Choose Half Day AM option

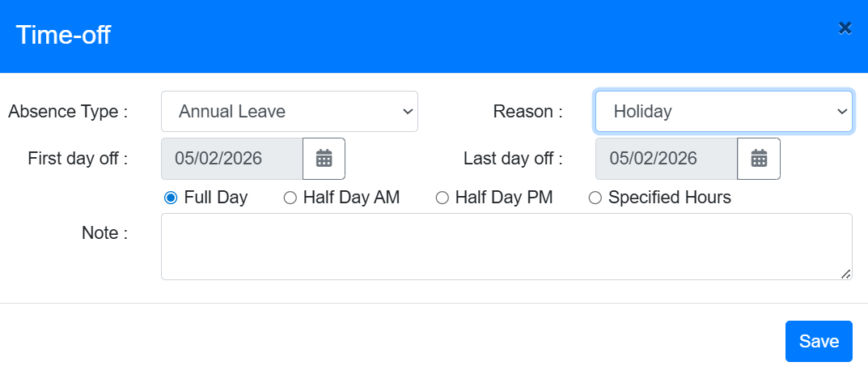[290, 198]
